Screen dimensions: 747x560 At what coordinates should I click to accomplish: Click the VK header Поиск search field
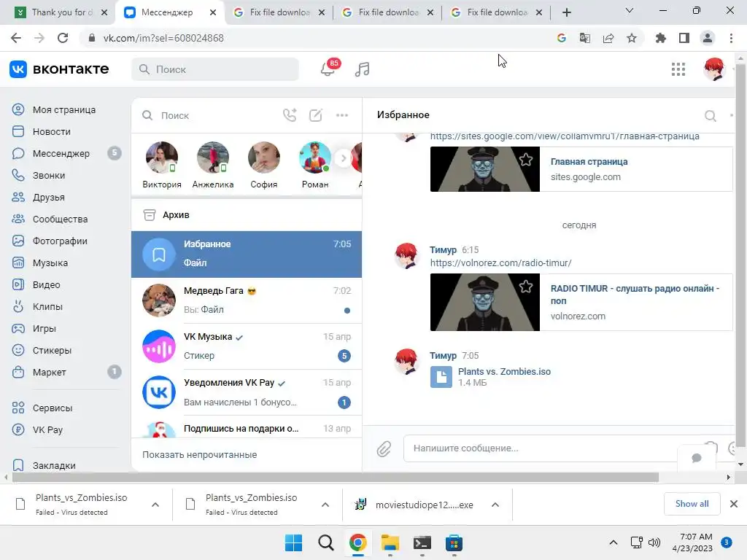(x=215, y=69)
